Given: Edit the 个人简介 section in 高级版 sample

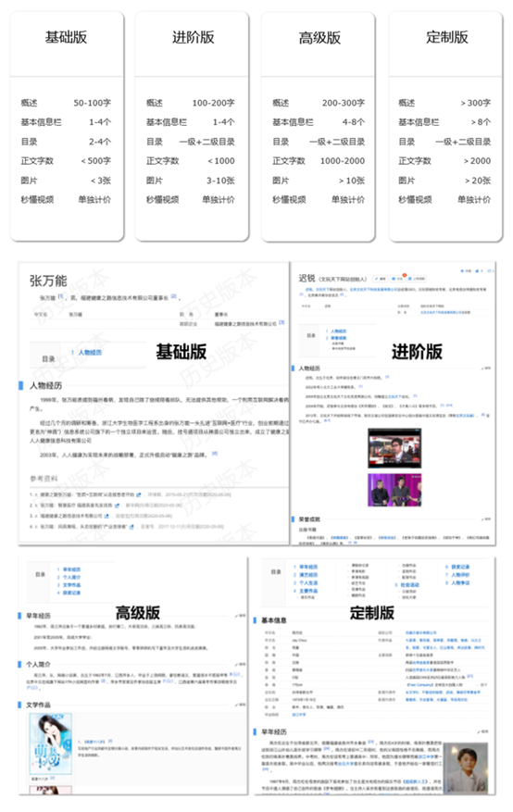Looking at the screenshot, I should 240,664.
